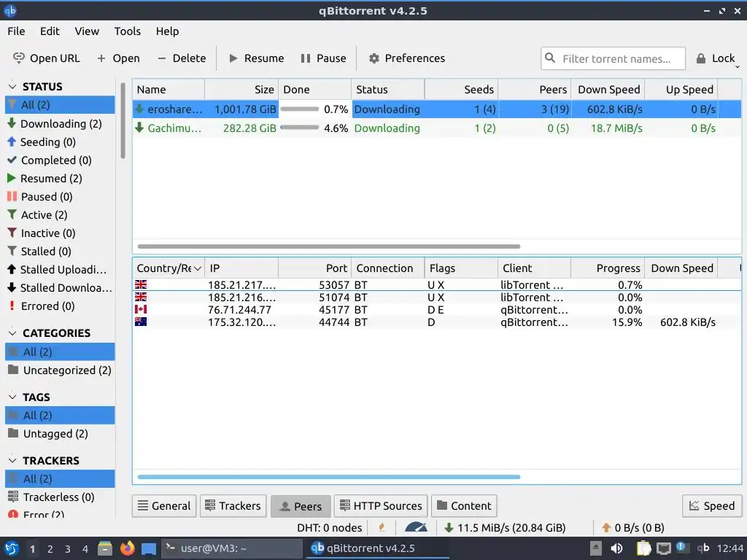This screenshot has height=560, width=747.
Task: Click the volume speaker icon in system tray
Action: pyautogui.click(x=616, y=548)
